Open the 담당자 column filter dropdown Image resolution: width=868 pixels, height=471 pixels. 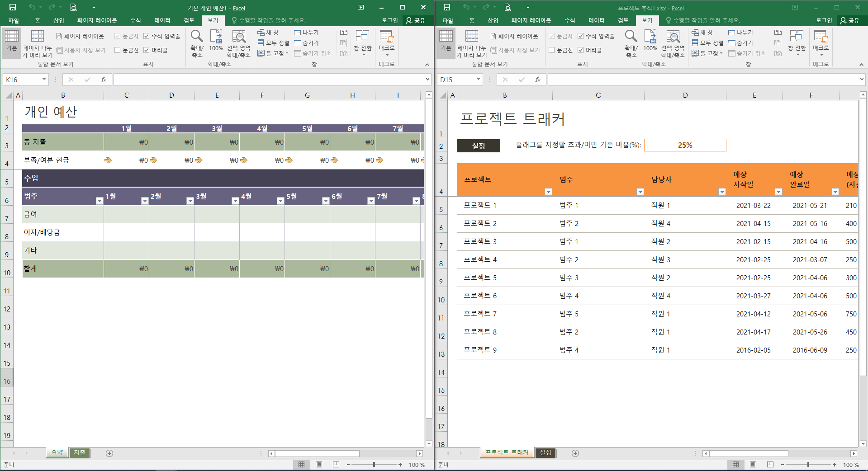722,192
